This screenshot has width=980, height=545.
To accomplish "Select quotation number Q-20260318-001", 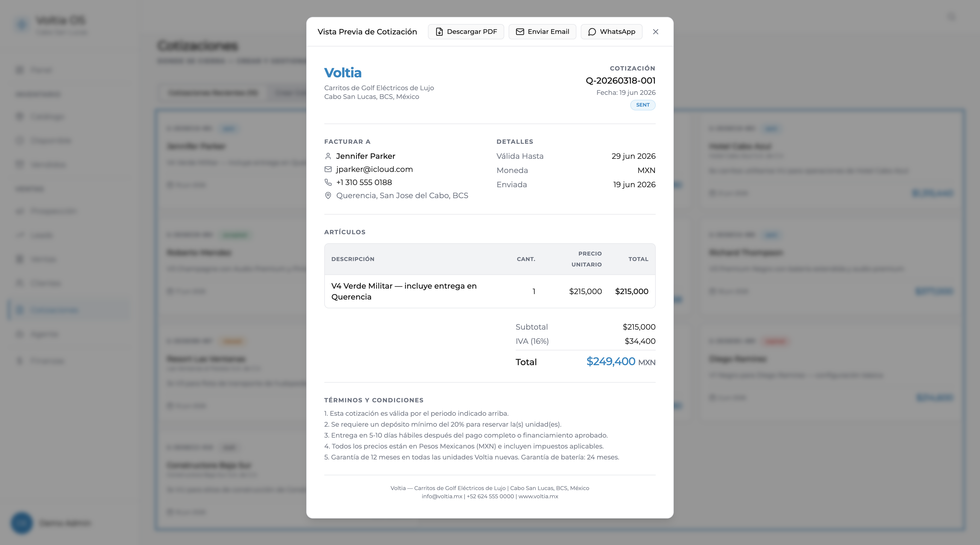I will [x=620, y=81].
